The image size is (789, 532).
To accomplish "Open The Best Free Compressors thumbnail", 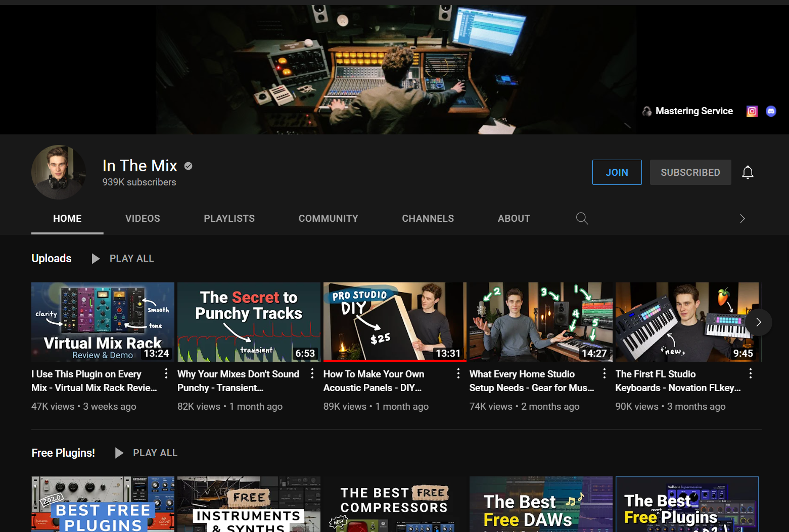I will coord(394,504).
